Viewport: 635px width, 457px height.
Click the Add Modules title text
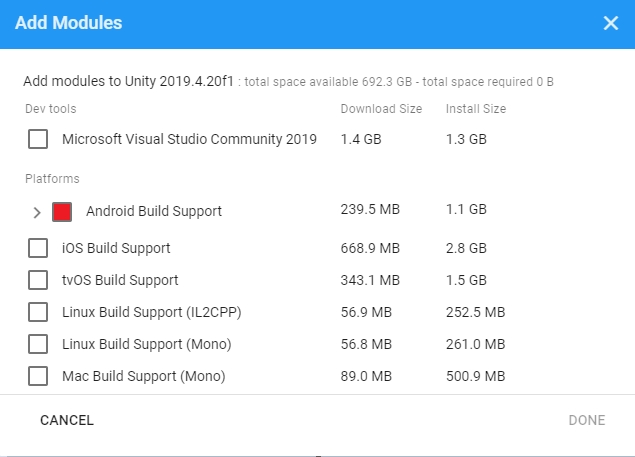pos(68,23)
